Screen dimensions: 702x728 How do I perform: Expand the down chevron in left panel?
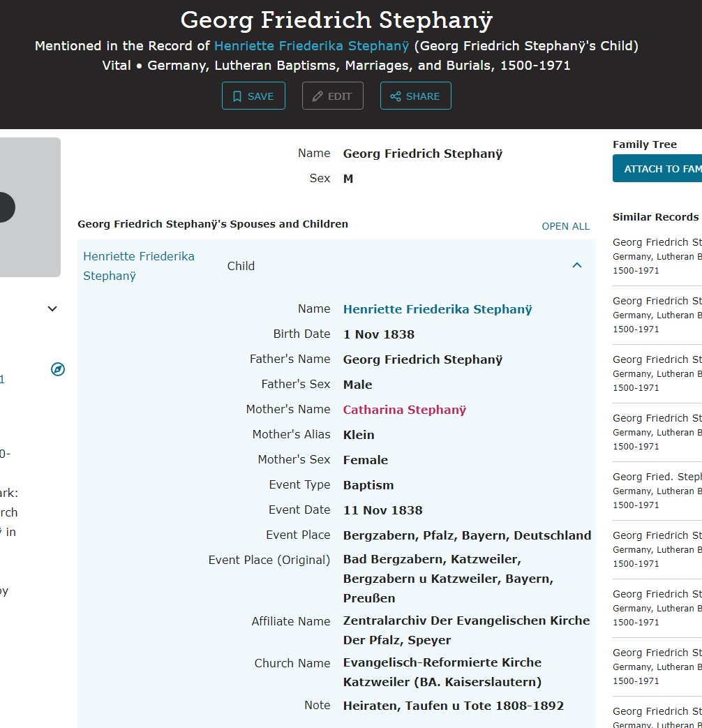click(52, 309)
